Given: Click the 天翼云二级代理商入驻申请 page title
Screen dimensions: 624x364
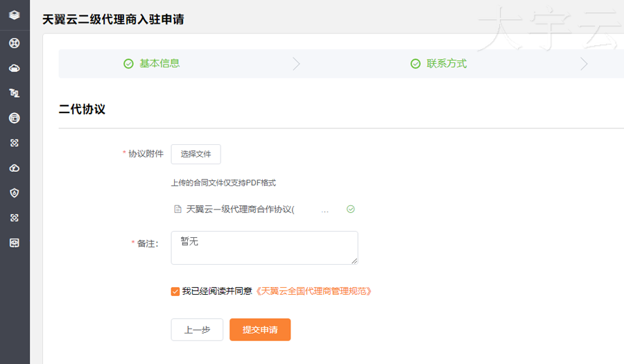Looking at the screenshot, I should click(113, 19).
